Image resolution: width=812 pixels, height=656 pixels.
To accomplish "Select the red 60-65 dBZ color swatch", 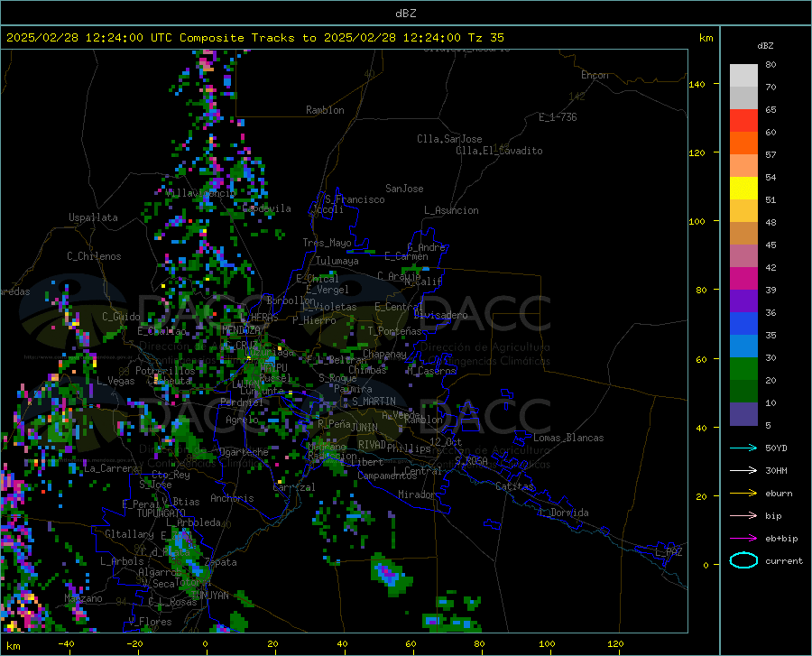I will [743, 121].
